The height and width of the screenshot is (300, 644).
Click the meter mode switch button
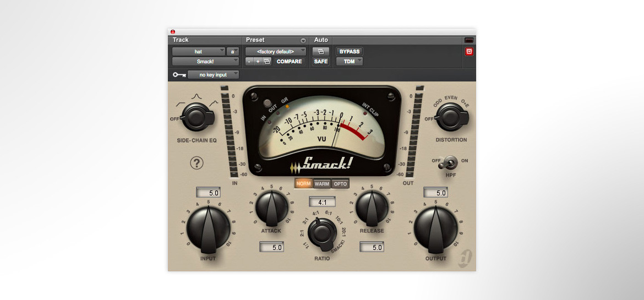(x=268, y=103)
